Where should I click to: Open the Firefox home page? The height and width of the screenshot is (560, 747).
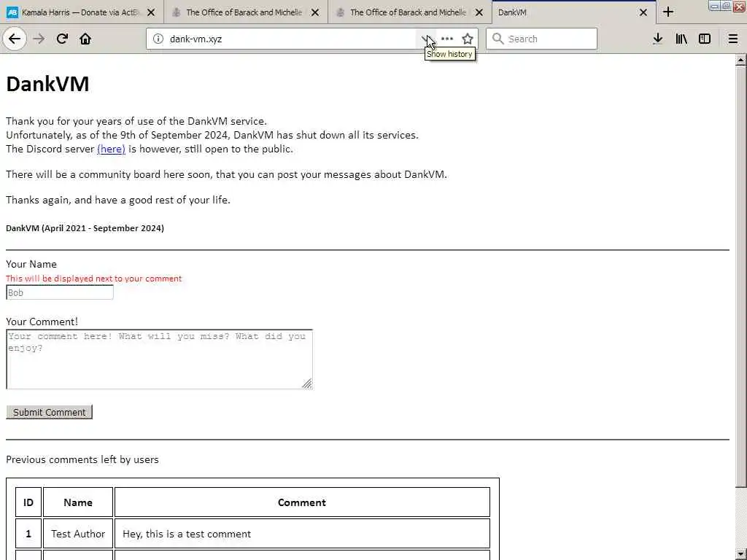pos(85,39)
